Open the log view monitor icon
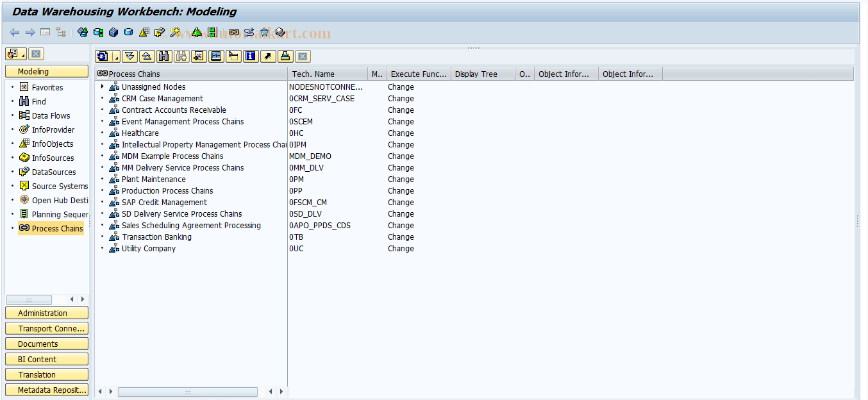 click(215, 56)
